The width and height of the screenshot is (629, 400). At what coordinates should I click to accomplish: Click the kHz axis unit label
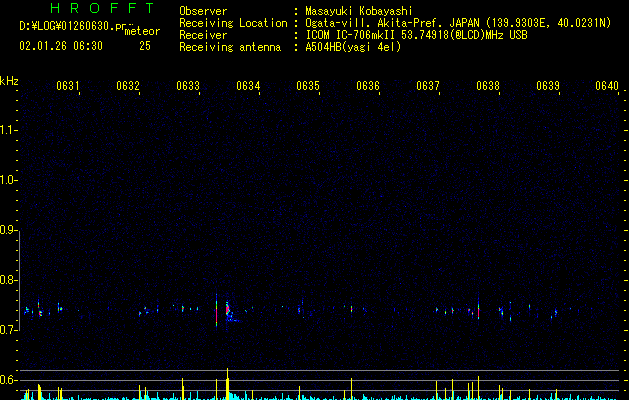9,81
